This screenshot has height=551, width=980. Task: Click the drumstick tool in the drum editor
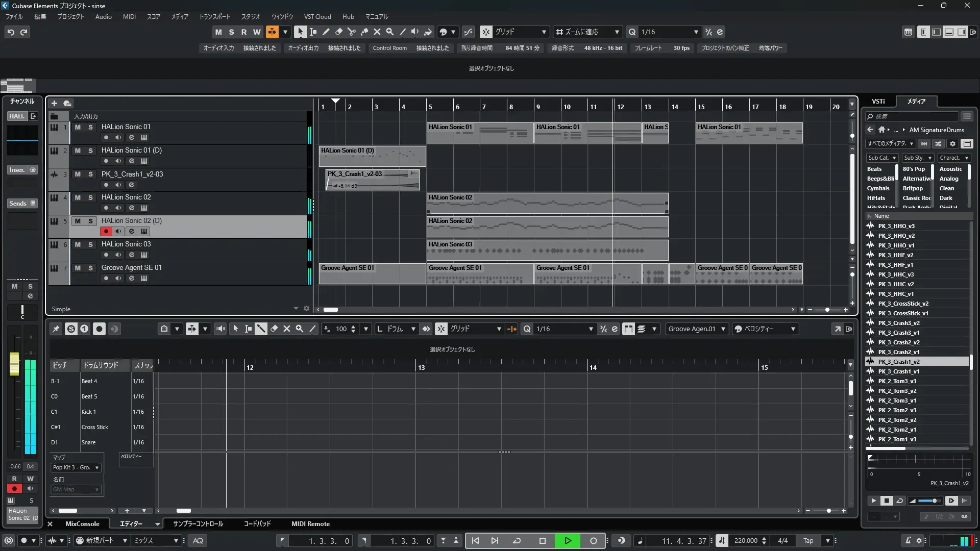(261, 329)
